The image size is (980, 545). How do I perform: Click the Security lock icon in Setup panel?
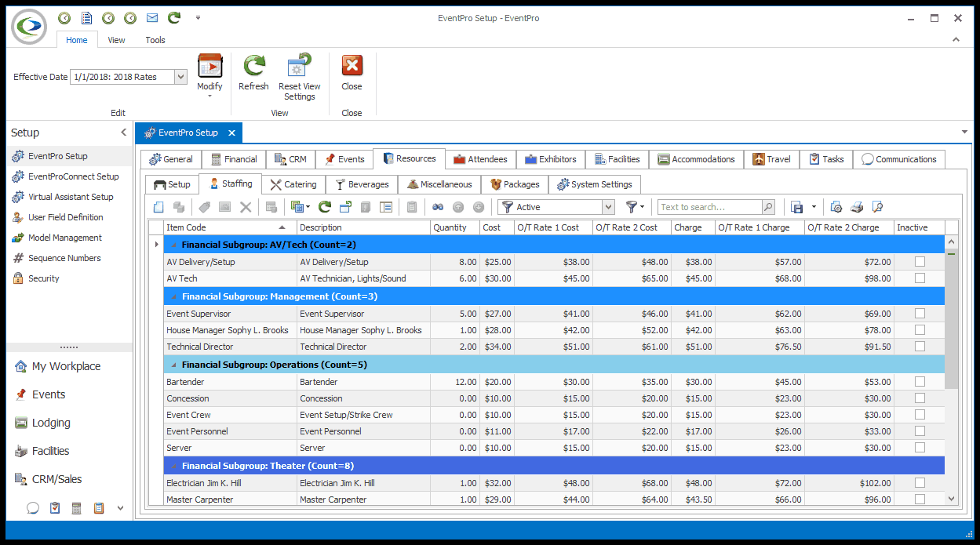click(x=18, y=278)
